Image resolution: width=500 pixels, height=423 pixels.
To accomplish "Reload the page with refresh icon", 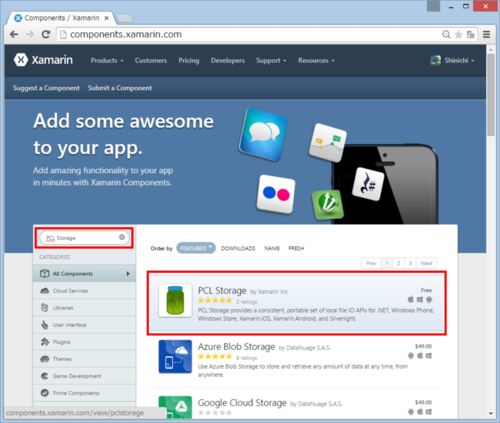I will coord(46,34).
